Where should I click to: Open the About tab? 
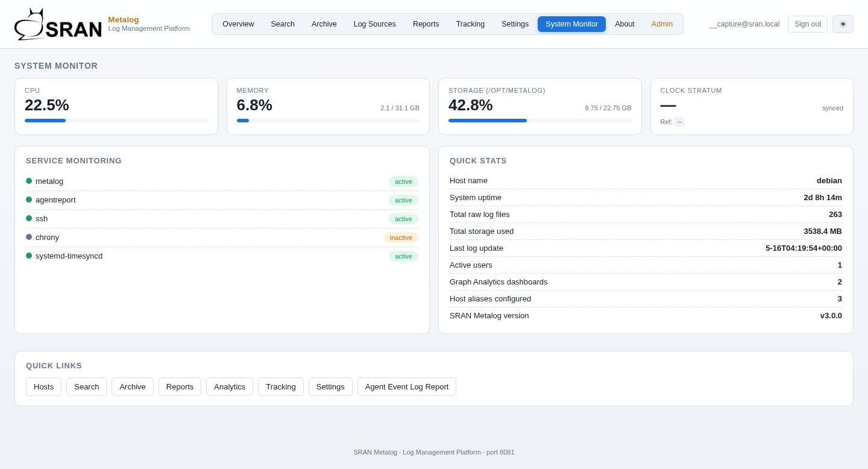pyautogui.click(x=624, y=24)
